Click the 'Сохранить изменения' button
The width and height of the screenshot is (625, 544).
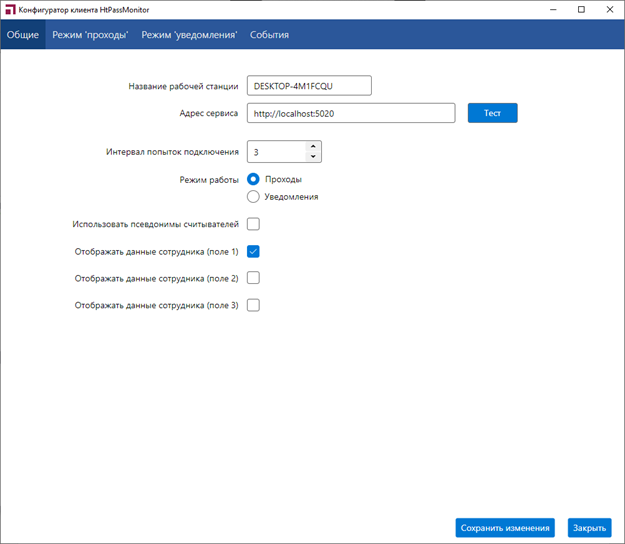505,528
